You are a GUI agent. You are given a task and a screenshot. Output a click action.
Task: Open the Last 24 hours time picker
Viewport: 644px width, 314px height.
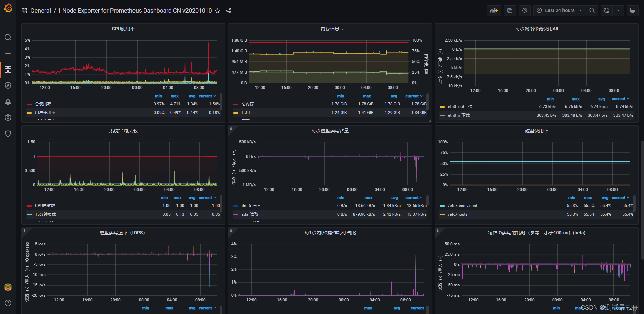pos(559,11)
